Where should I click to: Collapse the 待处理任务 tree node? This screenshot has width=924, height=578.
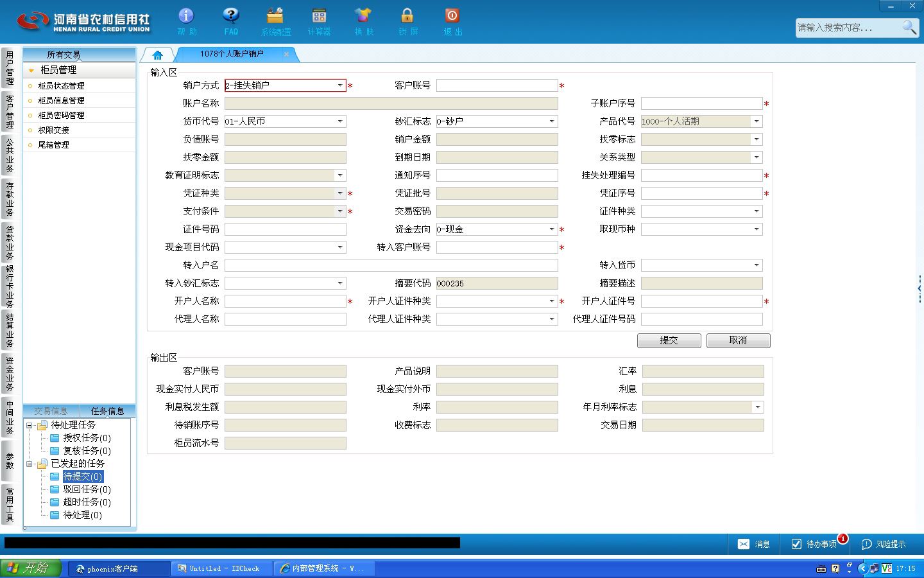pos(29,425)
